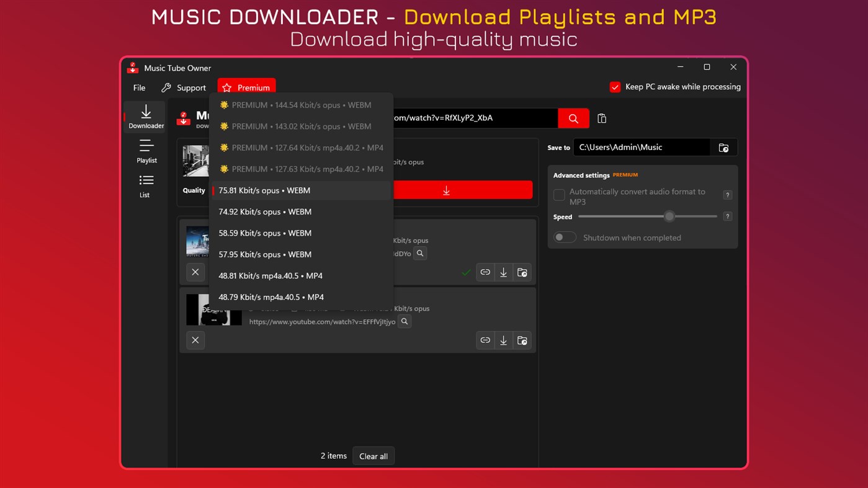This screenshot has width=868, height=488.
Task: Download the second item individually
Action: pyautogui.click(x=503, y=340)
